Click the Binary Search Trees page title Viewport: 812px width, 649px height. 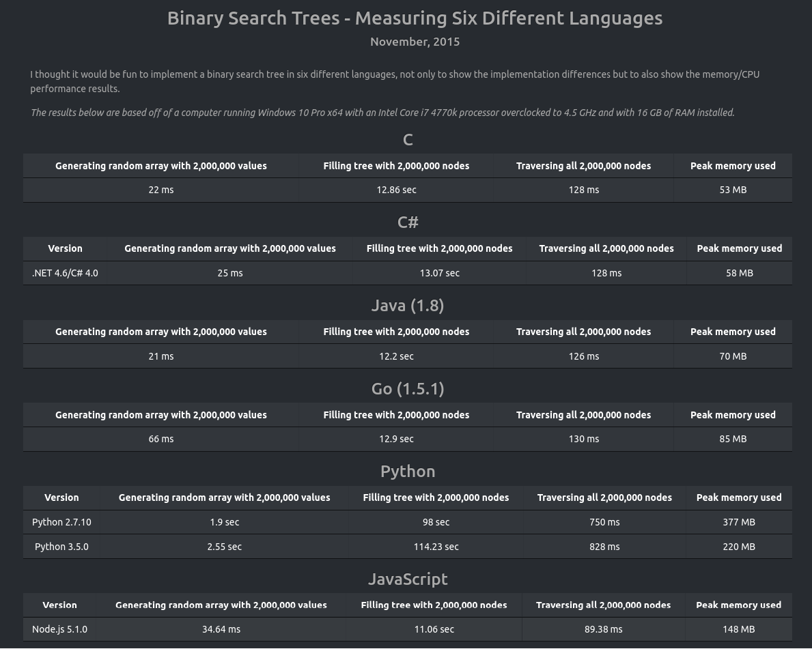415,18
